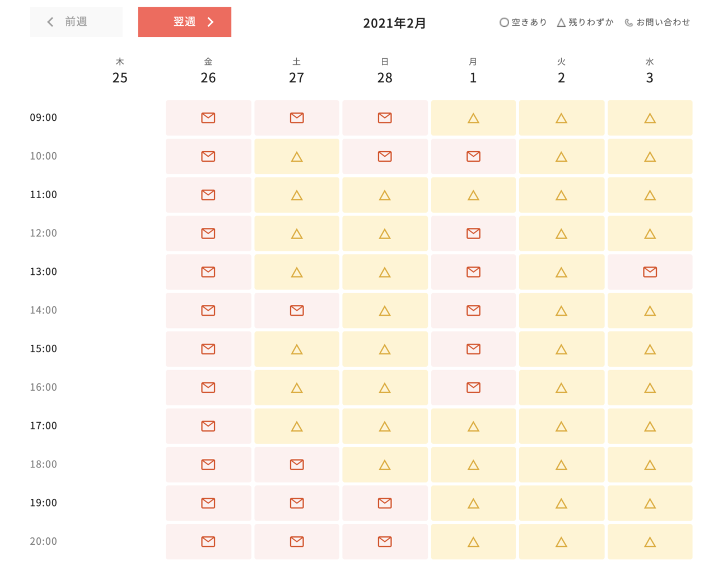
Task: Choose triangle slot Tuesday 2 at 20:00
Action: [562, 542]
